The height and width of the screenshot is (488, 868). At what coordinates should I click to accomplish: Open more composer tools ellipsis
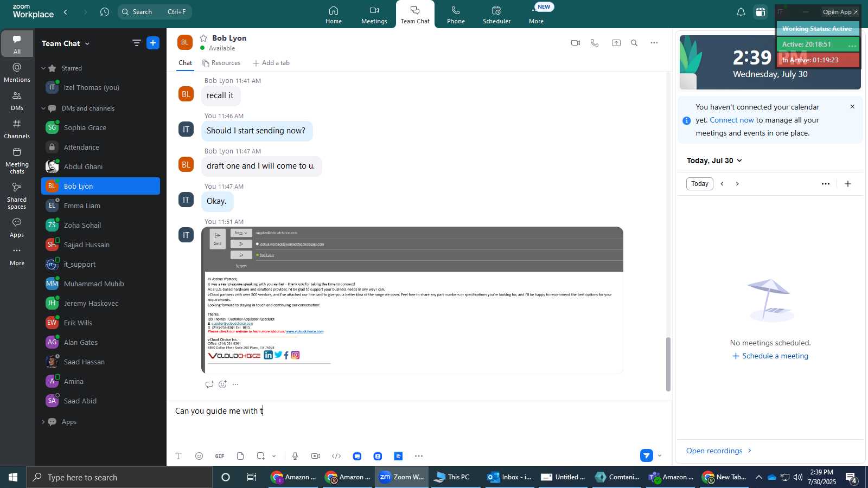click(x=419, y=456)
